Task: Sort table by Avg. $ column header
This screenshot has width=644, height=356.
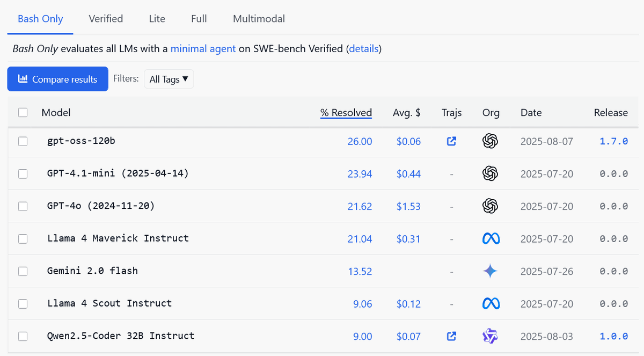Action: pyautogui.click(x=407, y=113)
